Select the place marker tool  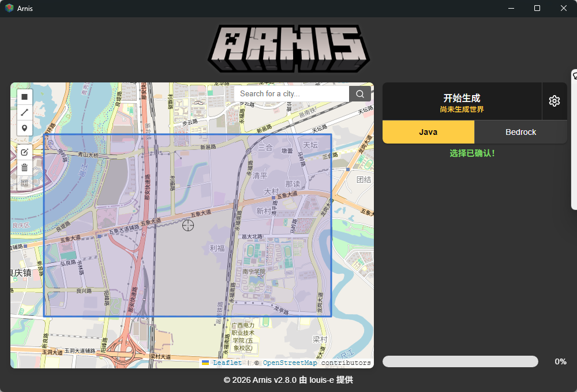25,128
